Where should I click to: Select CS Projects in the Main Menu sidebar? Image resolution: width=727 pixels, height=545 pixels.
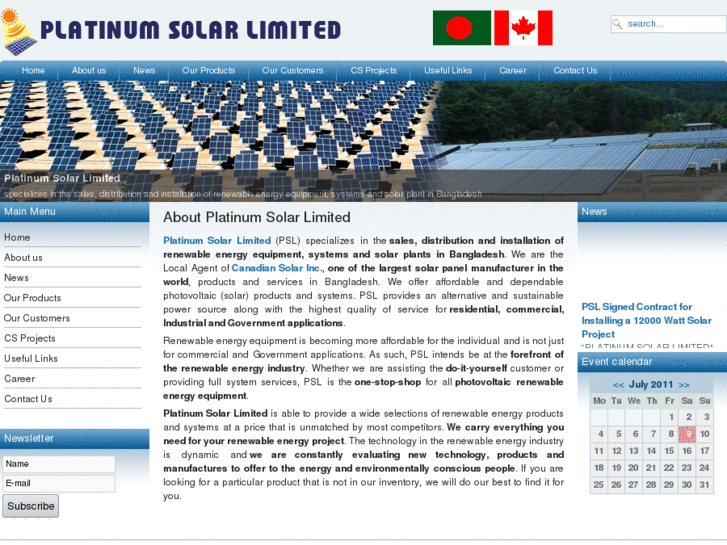tap(72, 339)
